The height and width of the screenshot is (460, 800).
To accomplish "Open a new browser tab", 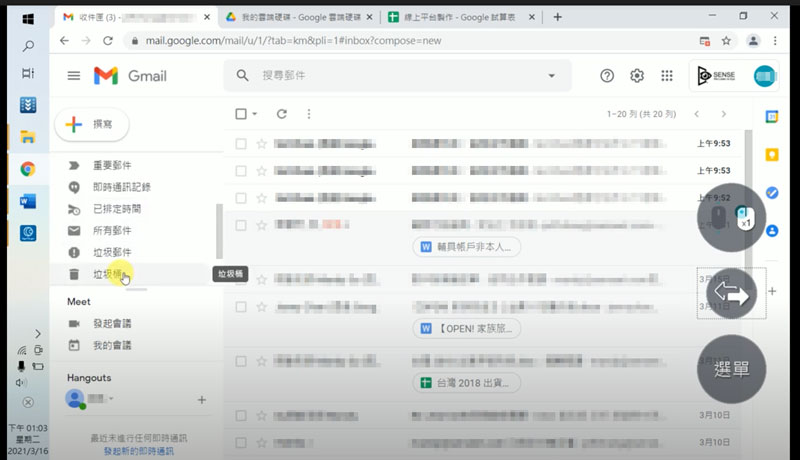I will tap(557, 17).
